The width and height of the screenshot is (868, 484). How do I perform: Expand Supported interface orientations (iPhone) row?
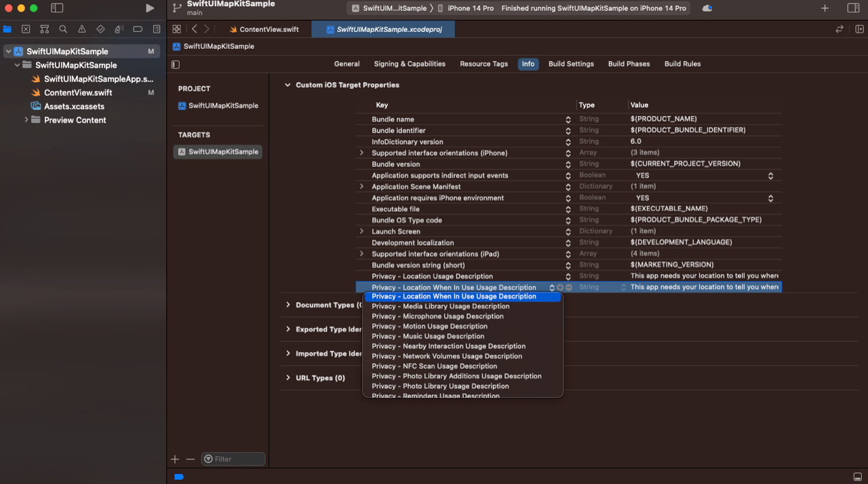361,153
